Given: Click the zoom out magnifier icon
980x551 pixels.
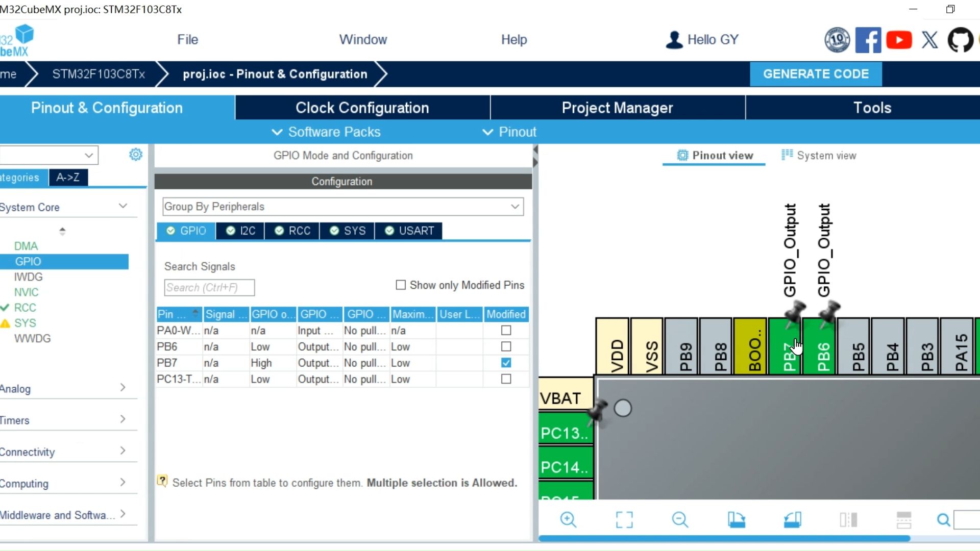Looking at the screenshot, I should click(x=680, y=520).
